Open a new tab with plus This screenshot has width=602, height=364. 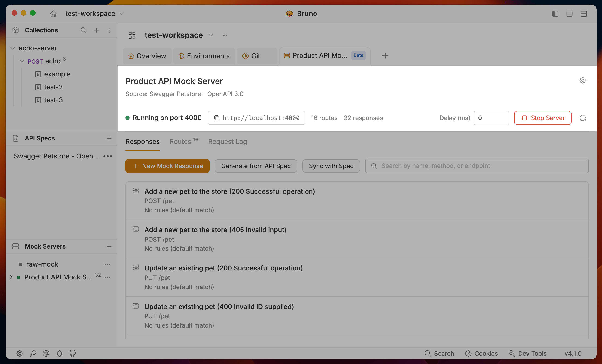[x=385, y=56]
